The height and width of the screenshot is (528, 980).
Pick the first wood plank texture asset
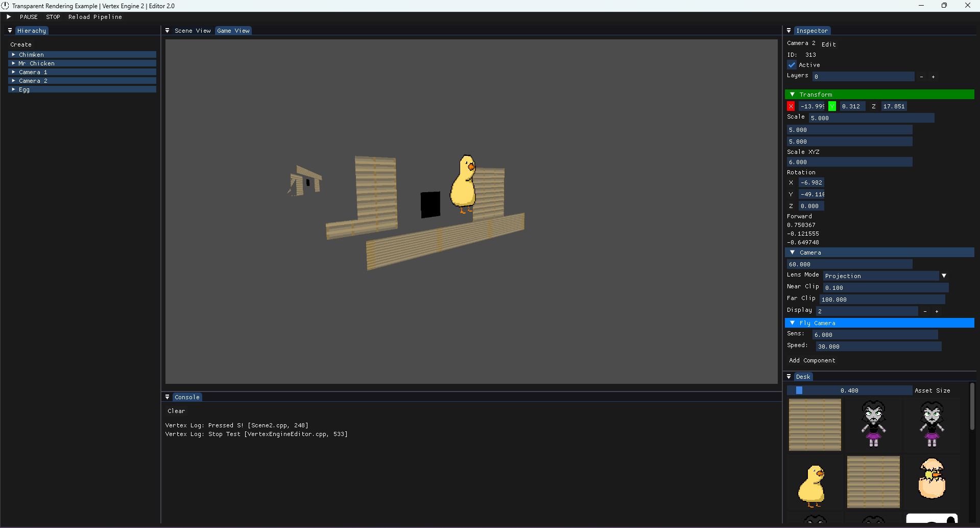pyautogui.click(x=815, y=425)
